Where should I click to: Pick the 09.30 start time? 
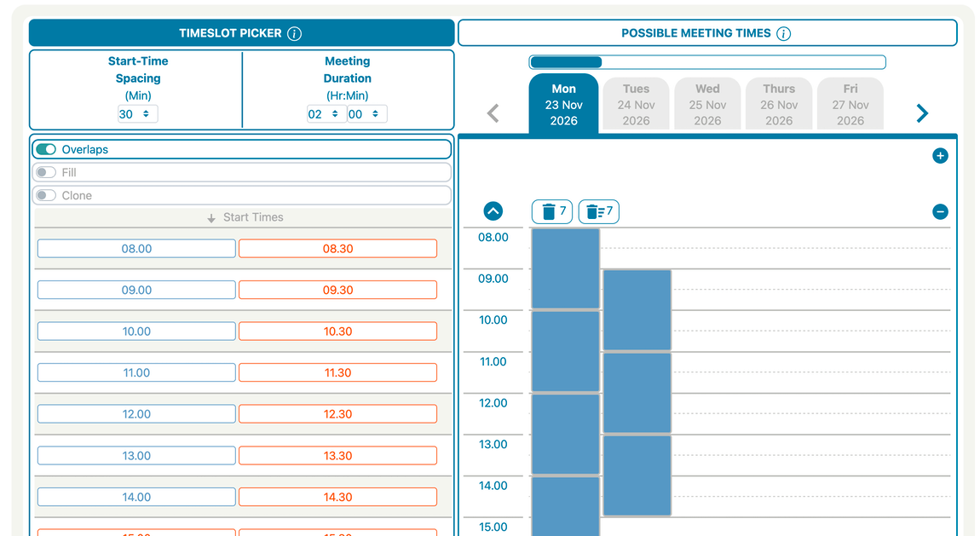coord(337,290)
